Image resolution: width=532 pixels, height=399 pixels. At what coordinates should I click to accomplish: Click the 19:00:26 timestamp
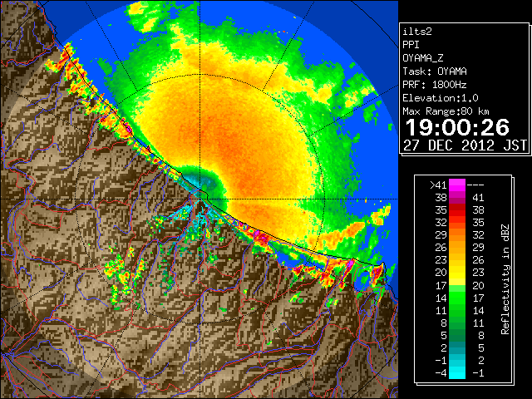tap(458, 127)
